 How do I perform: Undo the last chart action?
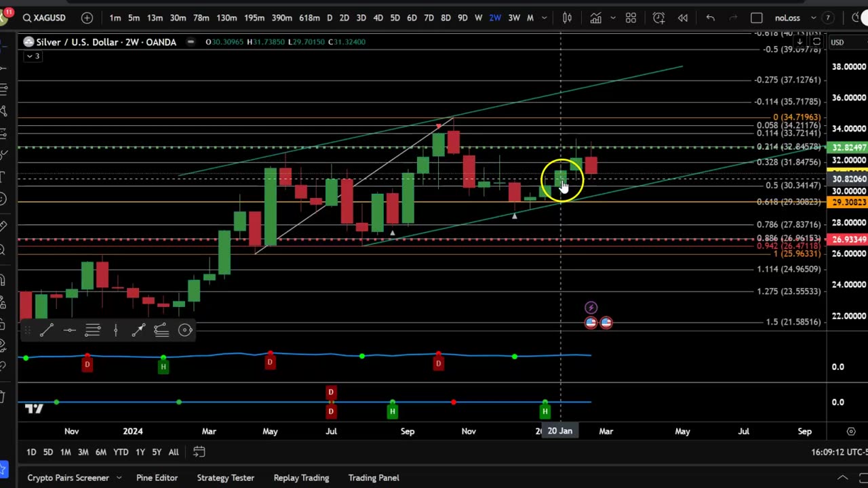pos(710,18)
